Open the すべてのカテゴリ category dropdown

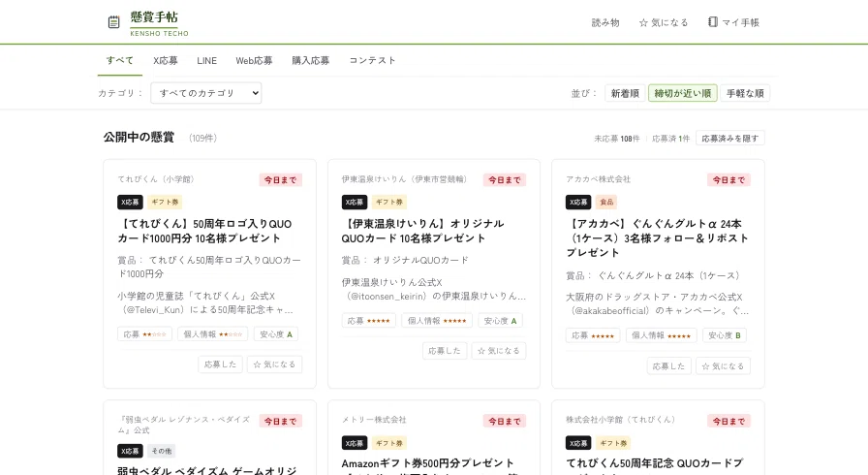coord(206,93)
